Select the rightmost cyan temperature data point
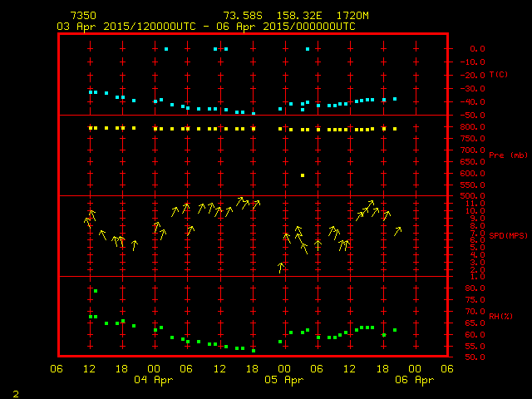This screenshot has height=399, width=532. [395, 99]
